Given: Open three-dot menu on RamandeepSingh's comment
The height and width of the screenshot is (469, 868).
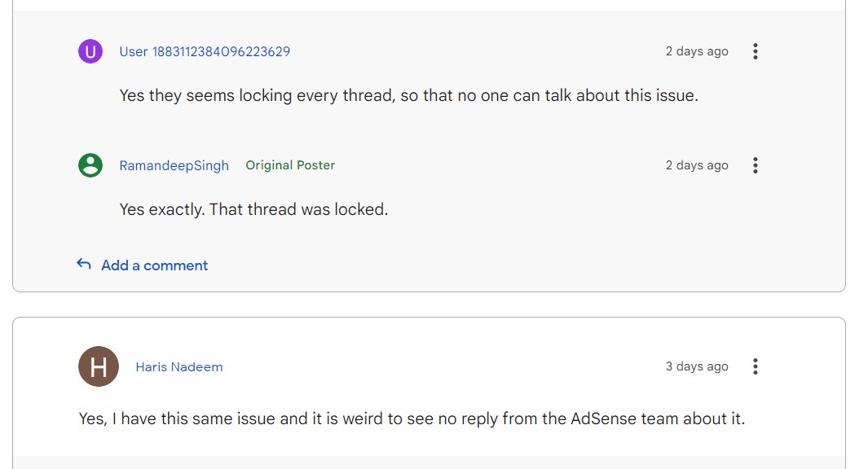Looking at the screenshot, I should pos(755,165).
